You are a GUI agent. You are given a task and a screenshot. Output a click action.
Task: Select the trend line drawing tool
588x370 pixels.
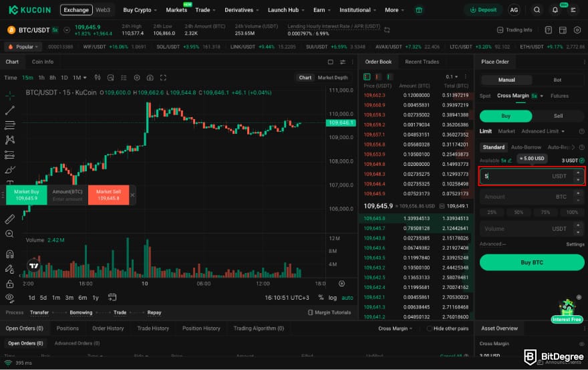(x=10, y=110)
